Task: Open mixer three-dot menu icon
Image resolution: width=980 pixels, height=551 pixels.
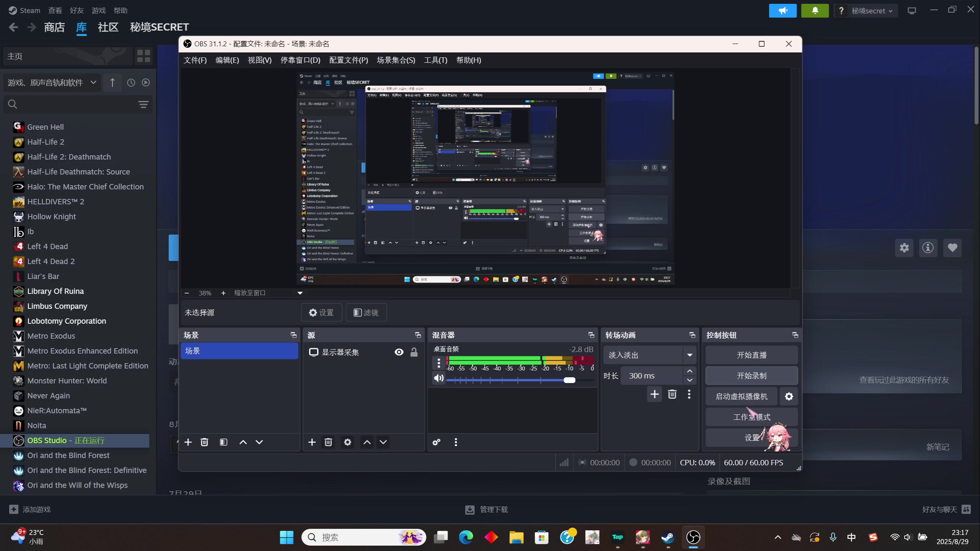Action: pyautogui.click(x=456, y=442)
